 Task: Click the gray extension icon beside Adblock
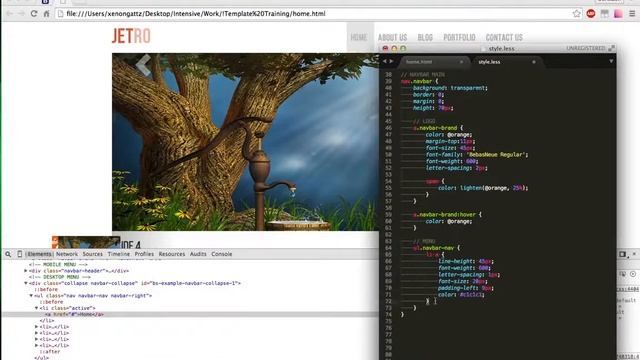point(604,13)
